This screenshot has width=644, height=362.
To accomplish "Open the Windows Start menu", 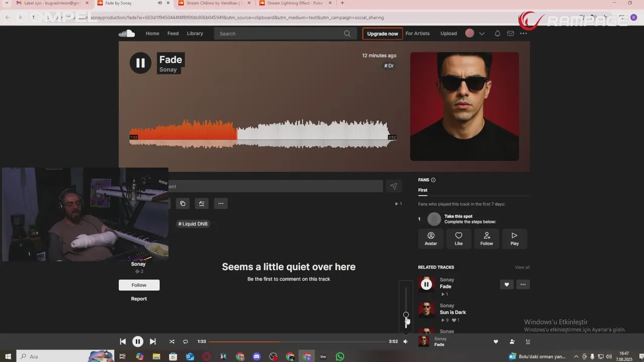I will [8, 356].
